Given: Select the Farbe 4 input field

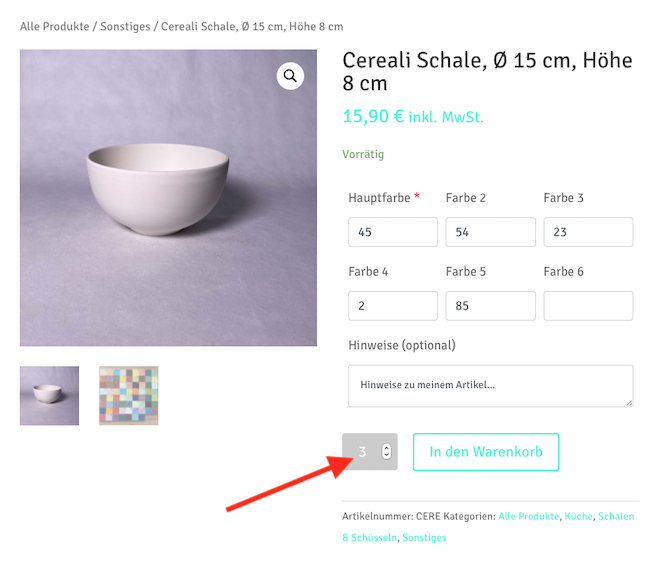Looking at the screenshot, I should point(392,306).
